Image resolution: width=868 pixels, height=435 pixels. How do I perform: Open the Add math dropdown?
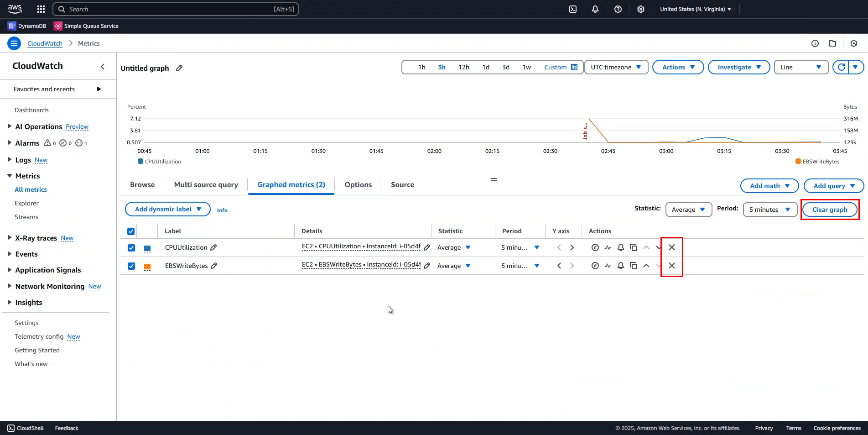tap(769, 186)
